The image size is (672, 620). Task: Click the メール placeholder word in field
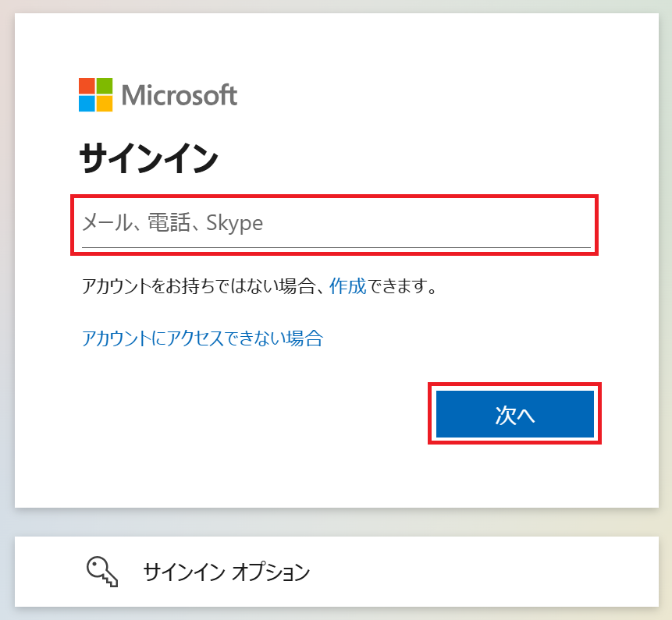tap(108, 223)
